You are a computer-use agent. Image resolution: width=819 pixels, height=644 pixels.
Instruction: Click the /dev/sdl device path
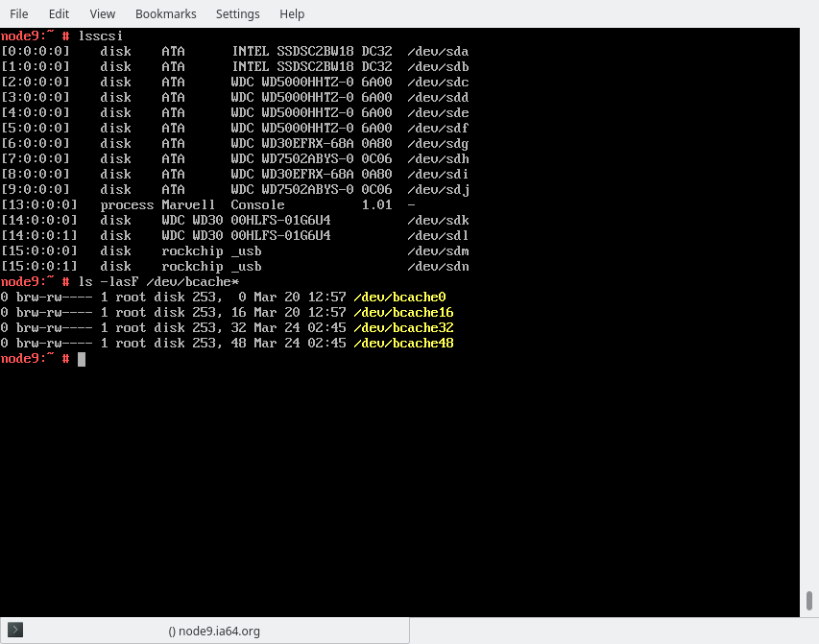tap(438, 235)
